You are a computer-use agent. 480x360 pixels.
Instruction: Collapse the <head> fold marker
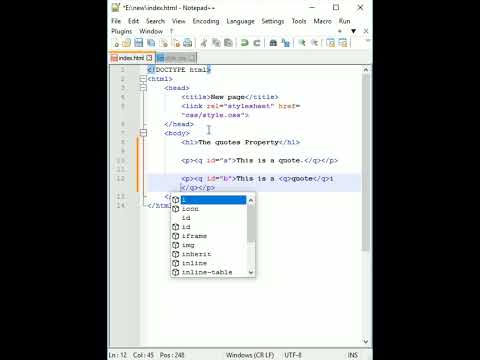[143, 88]
